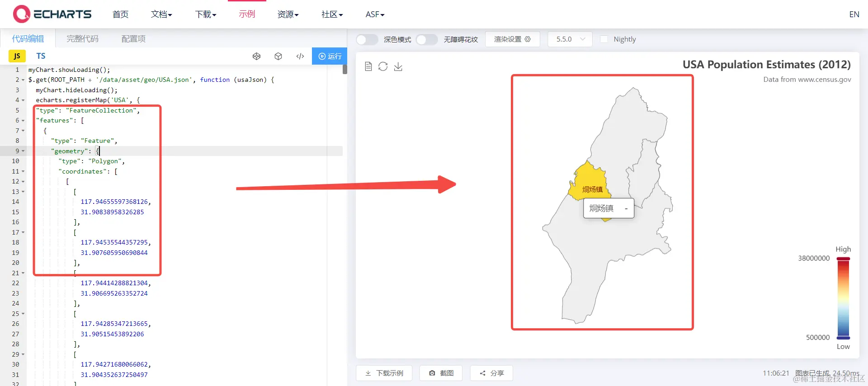This screenshot has width=868, height=386.
Task: Open the 文档 dropdown menu
Action: (x=161, y=14)
